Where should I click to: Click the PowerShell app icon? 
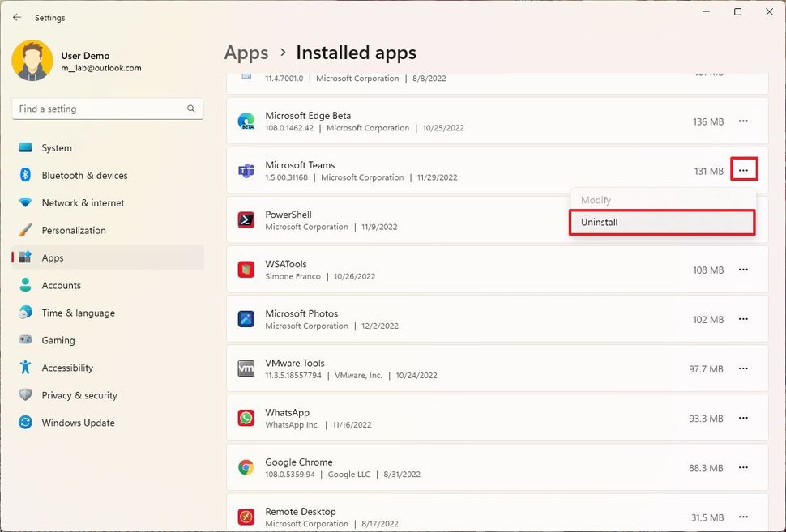tap(246, 220)
